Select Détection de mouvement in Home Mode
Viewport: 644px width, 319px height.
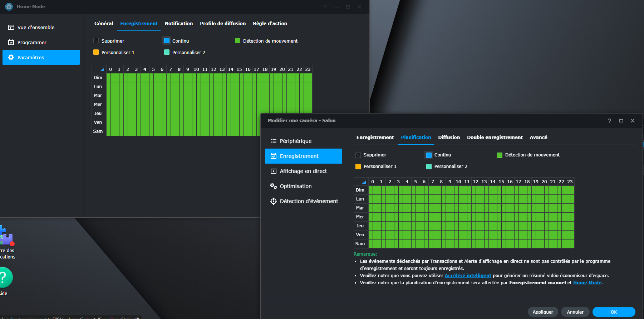pos(238,41)
